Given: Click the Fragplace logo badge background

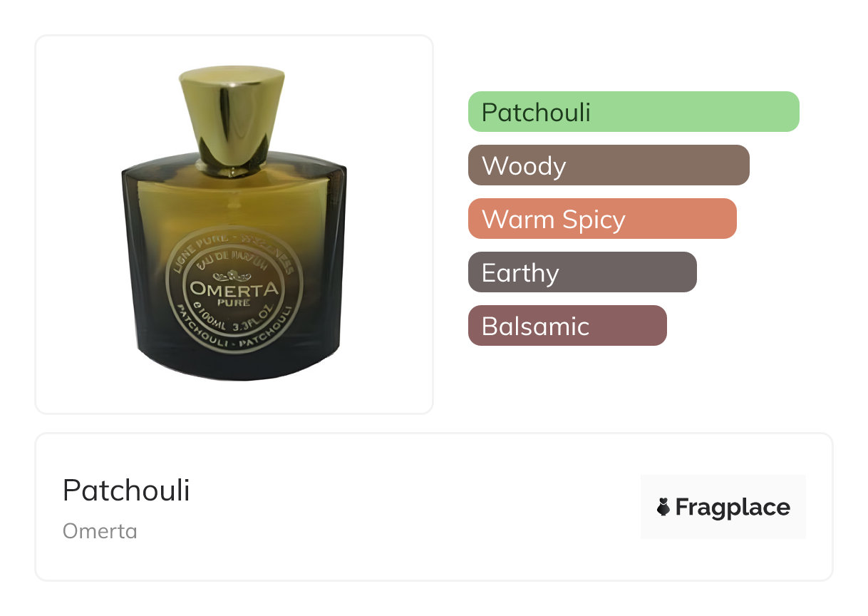Looking at the screenshot, I should click(x=723, y=507).
